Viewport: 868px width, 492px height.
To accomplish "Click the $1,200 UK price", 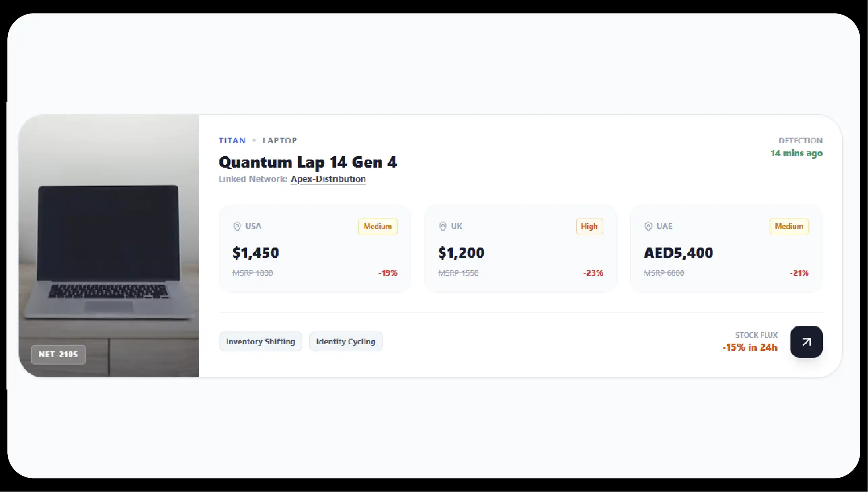I will (x=461, y=253).
